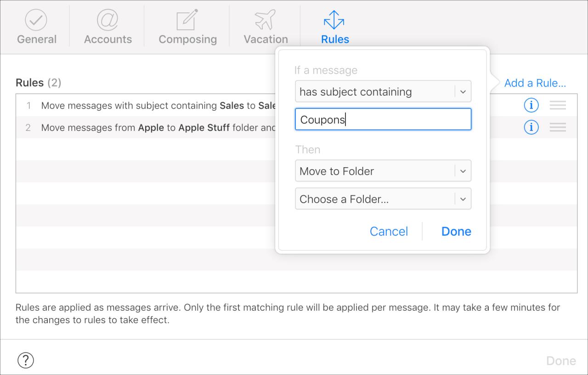Open the Move to Folder action dropdown
Viewport: 588px width, 375px height.
click(383, 171)
